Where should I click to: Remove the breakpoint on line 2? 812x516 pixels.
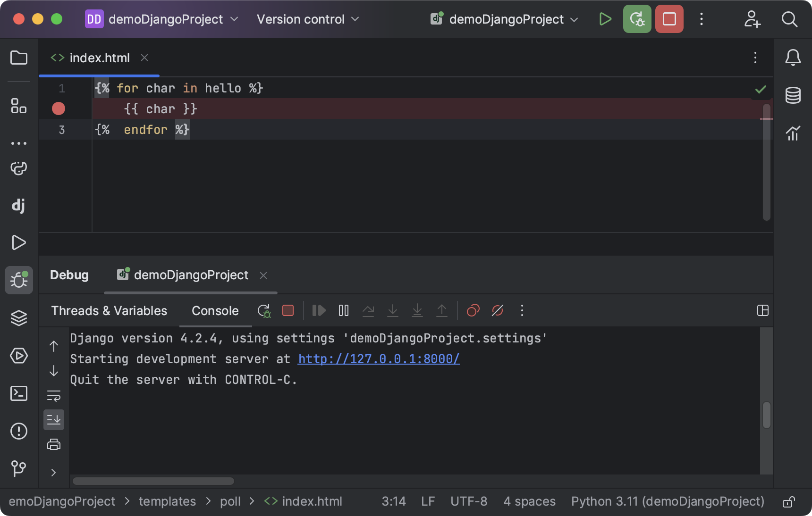pyautogui.click(x=59, y=109)
